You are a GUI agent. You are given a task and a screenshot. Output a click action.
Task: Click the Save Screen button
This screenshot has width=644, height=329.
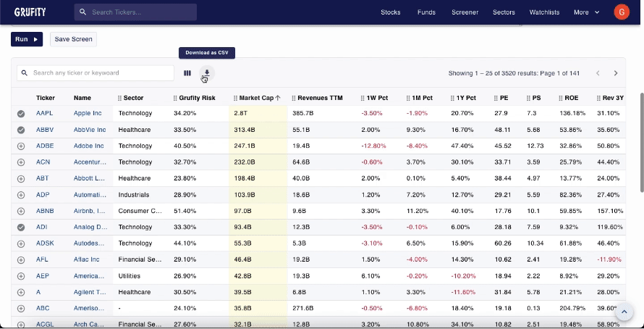[73, 39]
